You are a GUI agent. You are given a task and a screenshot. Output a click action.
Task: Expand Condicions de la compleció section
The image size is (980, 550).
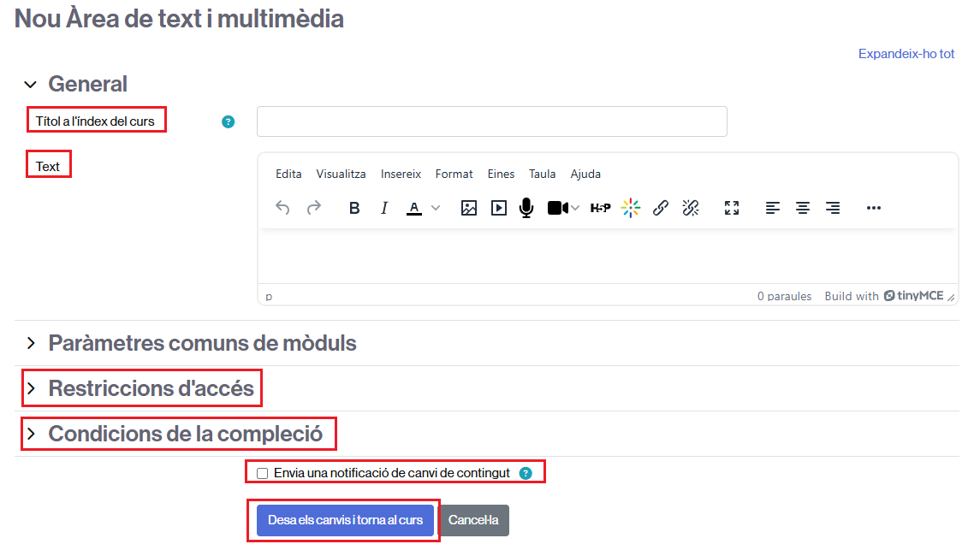coord(31,434)
